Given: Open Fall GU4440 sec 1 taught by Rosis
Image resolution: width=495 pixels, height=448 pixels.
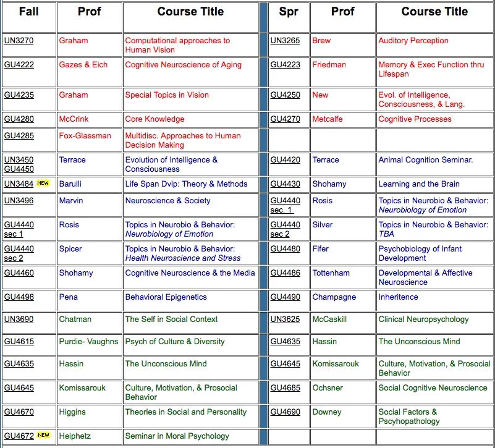Looking at the screenshot, I should point(19,229).
